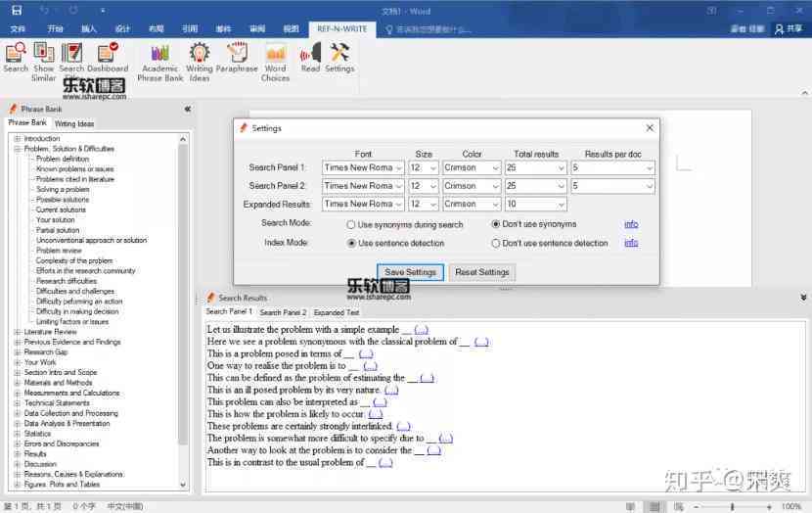This screenshot has width=812, height=513.
Task: Click Phrase Bank scrollbar up arrow
Action: pos(183,139)
